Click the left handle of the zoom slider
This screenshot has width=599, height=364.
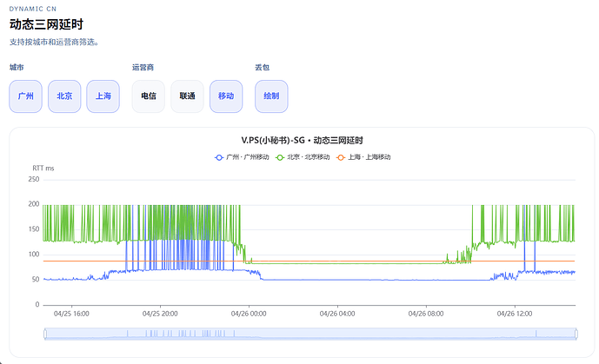pyautogui.click(x=45, y=334)
